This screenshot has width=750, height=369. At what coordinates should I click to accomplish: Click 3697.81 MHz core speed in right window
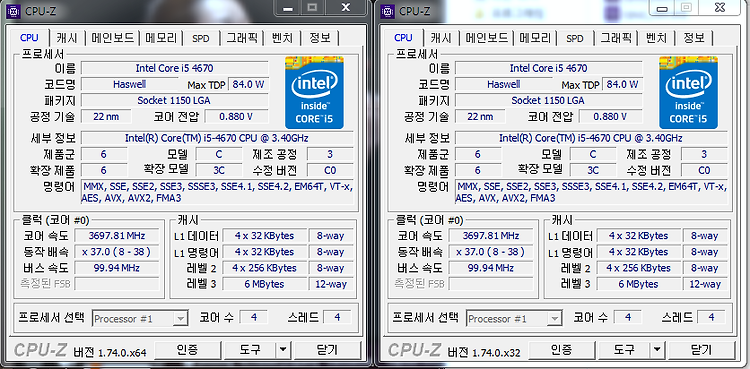tap(491, 235)
